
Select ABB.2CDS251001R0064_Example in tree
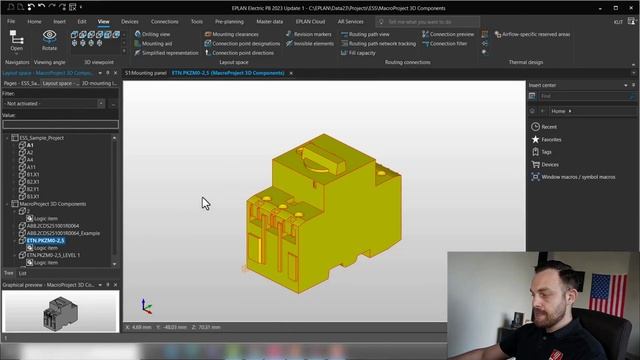click(63, 233)
